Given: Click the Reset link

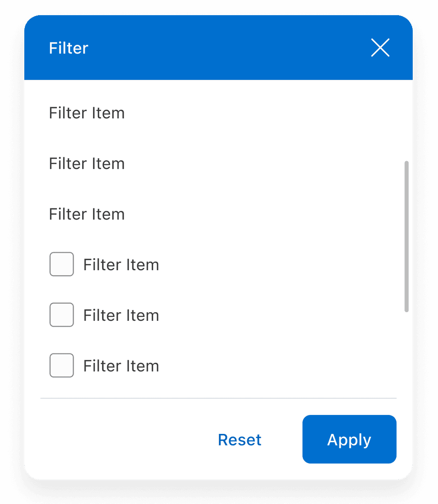Looking at the screenshot, I should click(x=239, y=439).
